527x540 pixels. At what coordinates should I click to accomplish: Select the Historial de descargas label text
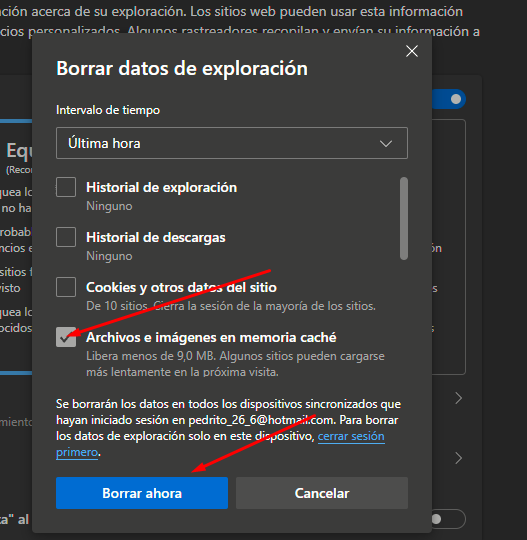point(156,238)
